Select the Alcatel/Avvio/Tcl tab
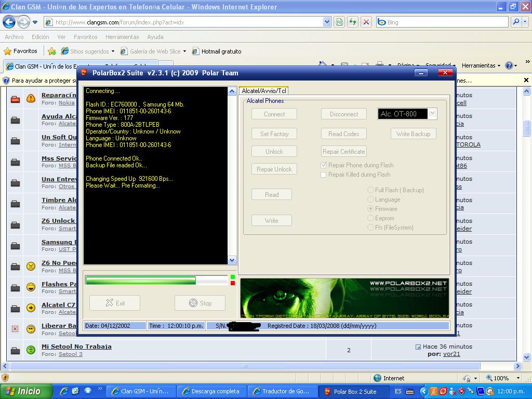 click(x=264, y=91)
